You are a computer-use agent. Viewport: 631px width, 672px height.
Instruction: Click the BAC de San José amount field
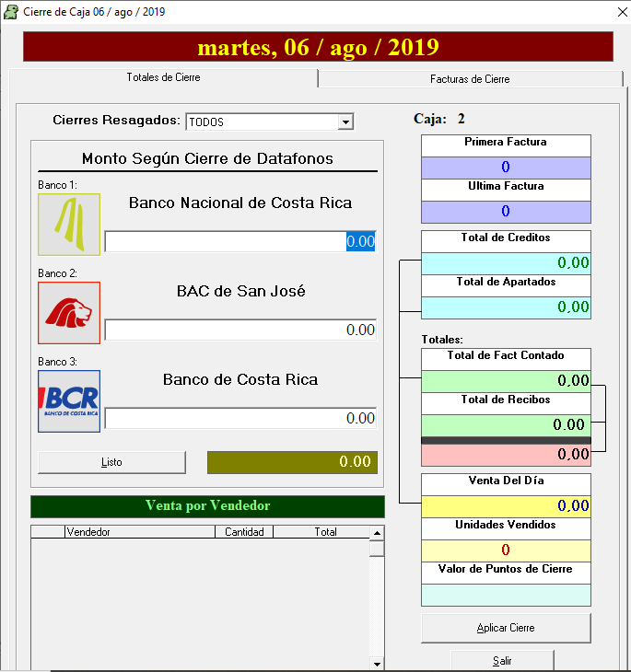point(240,330)
